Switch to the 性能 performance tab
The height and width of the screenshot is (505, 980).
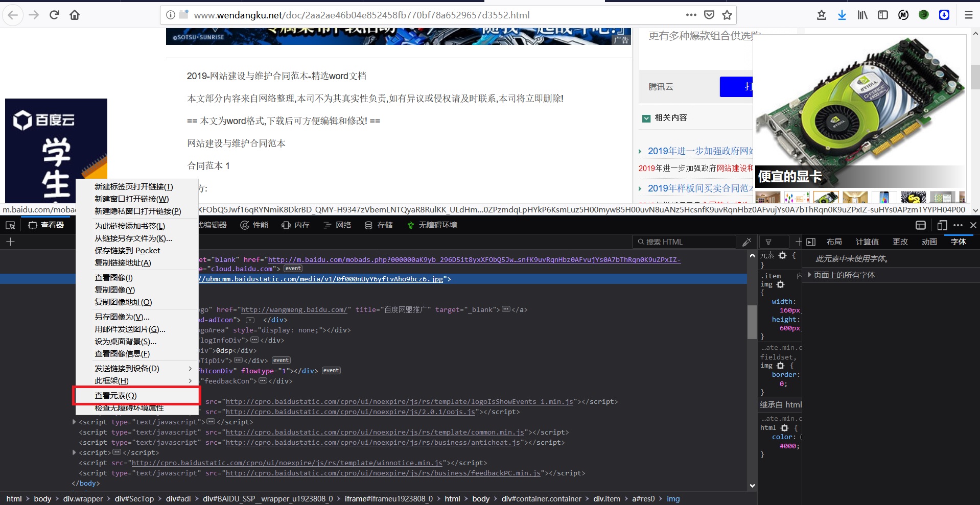pos(254,225)
